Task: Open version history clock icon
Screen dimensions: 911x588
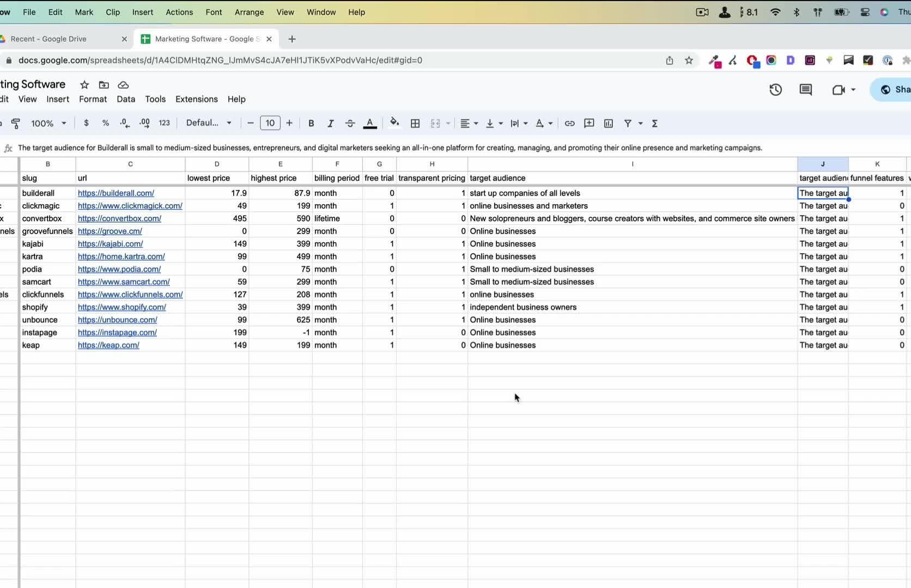Action: coord(775,90)
